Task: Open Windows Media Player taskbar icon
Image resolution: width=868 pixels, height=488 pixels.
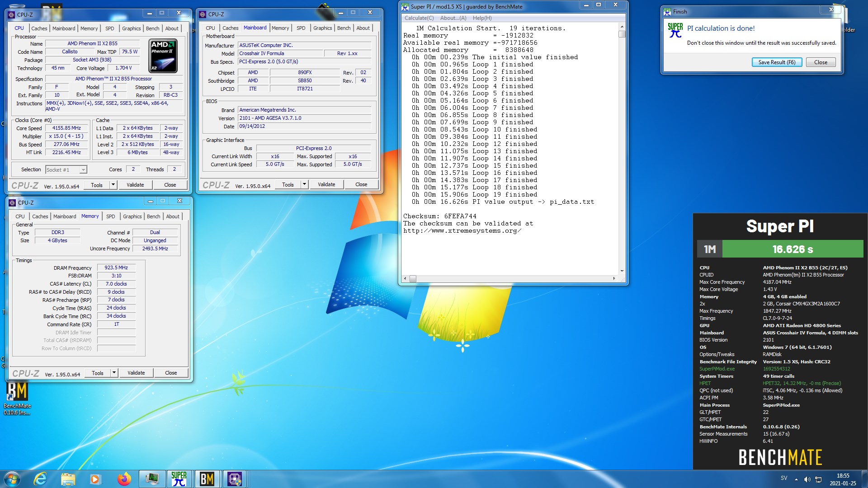Action: [x=95, y=479]
